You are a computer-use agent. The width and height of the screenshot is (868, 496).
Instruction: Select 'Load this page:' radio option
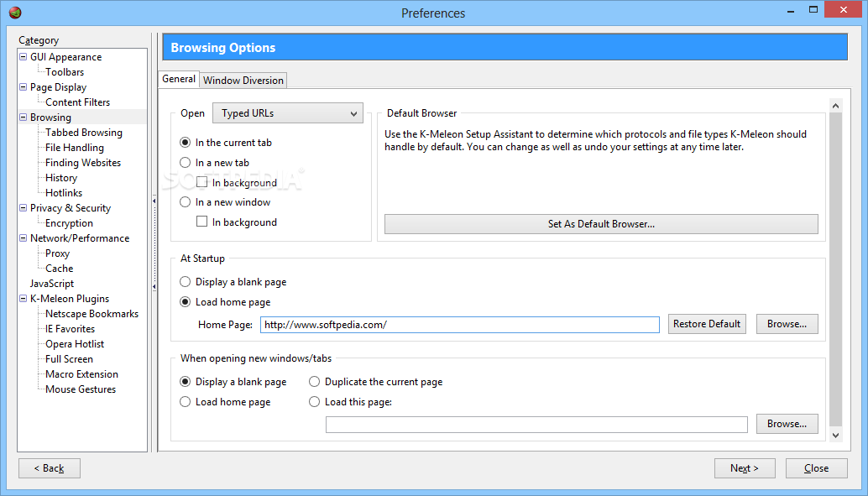315,401
